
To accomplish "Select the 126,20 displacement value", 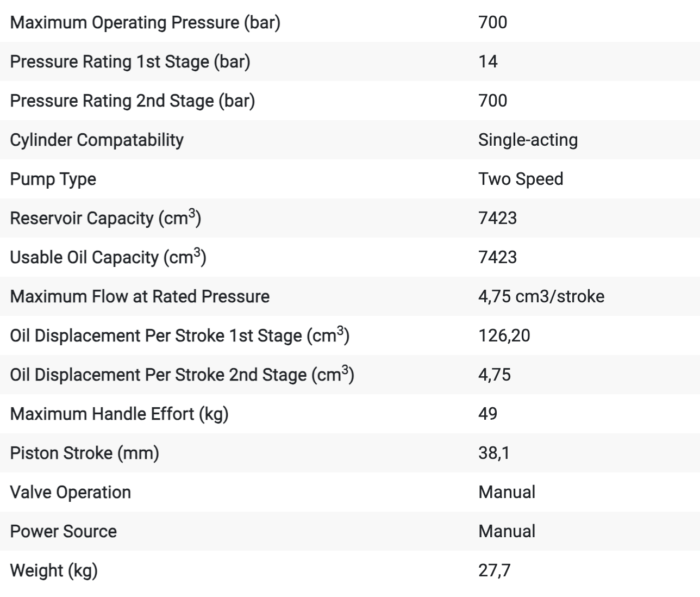I will [x=504, y=336].
